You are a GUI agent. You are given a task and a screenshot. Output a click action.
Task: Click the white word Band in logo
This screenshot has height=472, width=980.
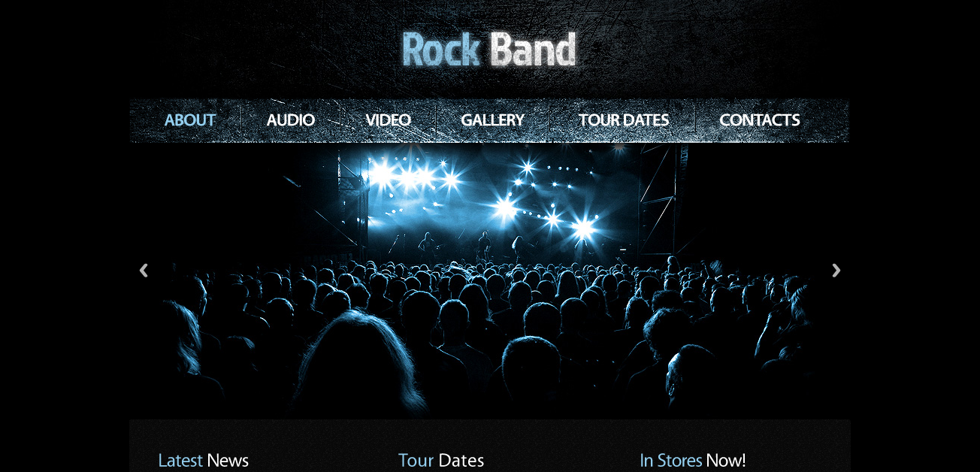(x=533, y=50)
